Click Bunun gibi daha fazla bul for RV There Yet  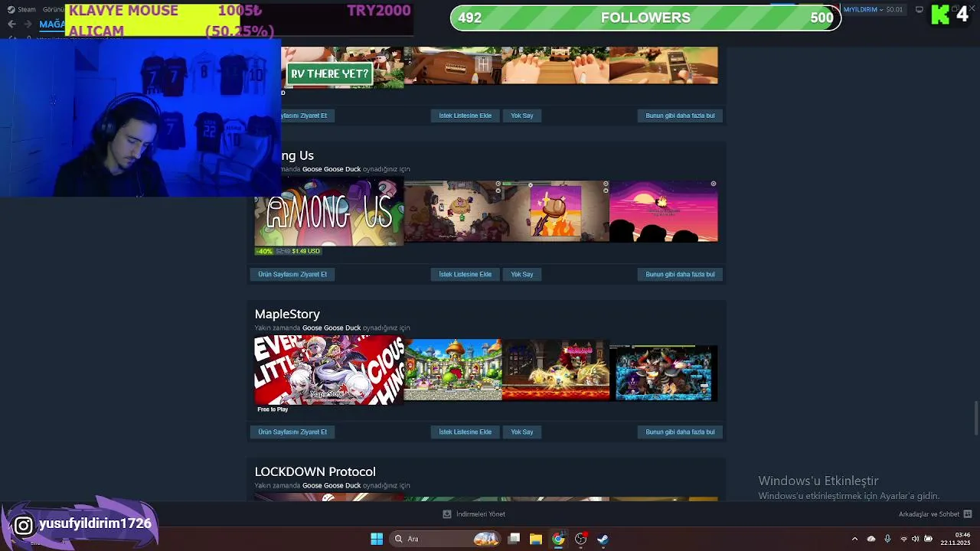(x=680, y=116)
